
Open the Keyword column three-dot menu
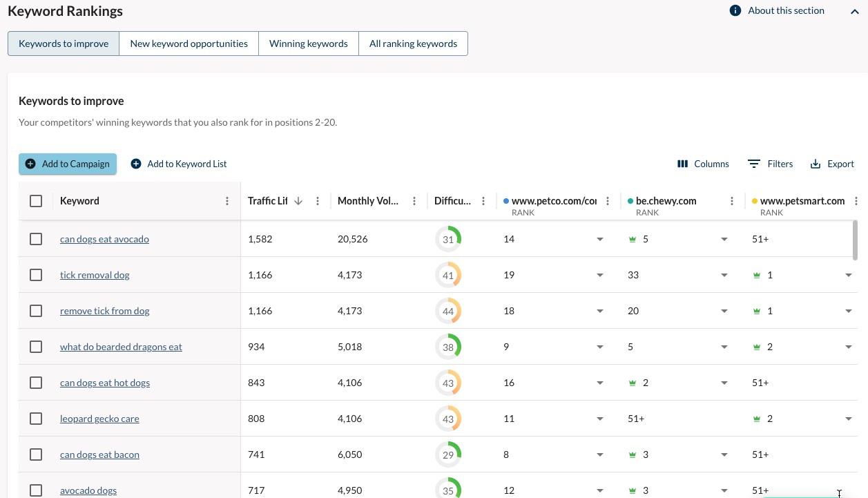[x=227, y=201]
